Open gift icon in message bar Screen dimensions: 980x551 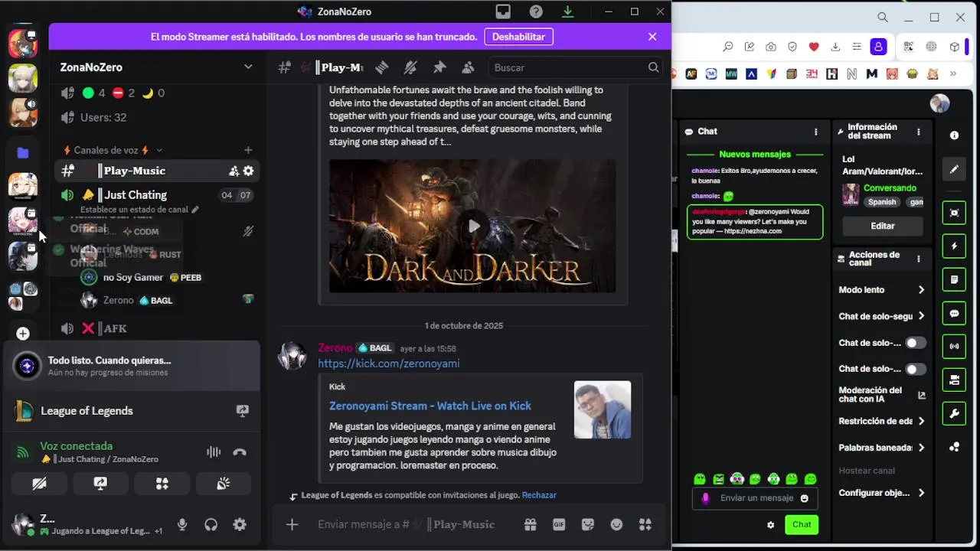[x=530, y=524]
